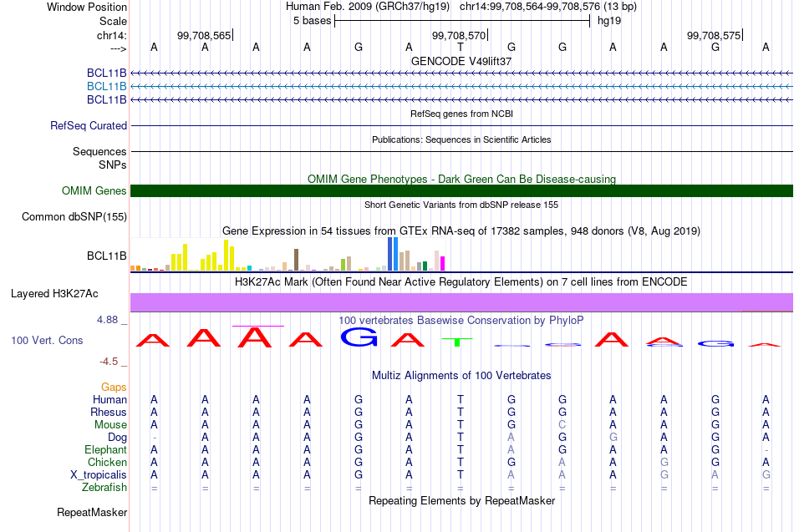
Task: Select the Common dbSNP(155) label
Action: coord(74,216)
